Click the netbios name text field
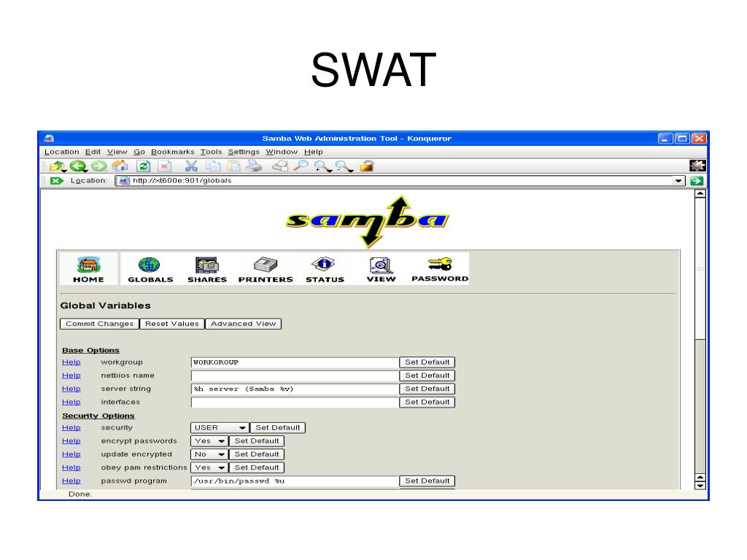The width and height of the screenshot is (747, 560). click(x=295, y=376)
